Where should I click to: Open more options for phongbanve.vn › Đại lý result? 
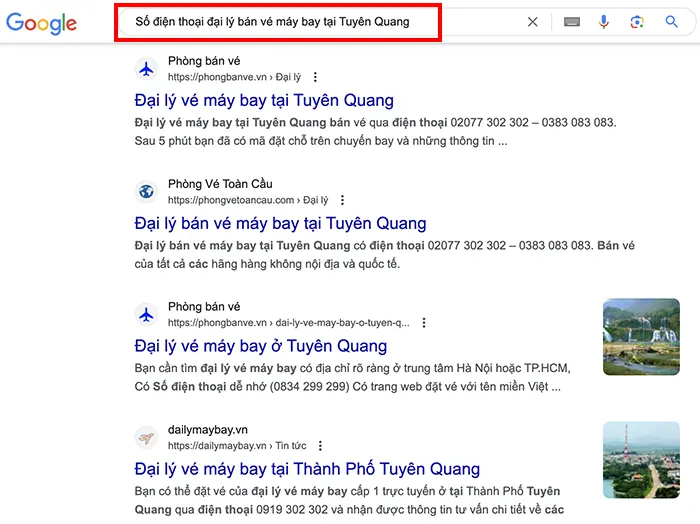[x=315, y=77]
